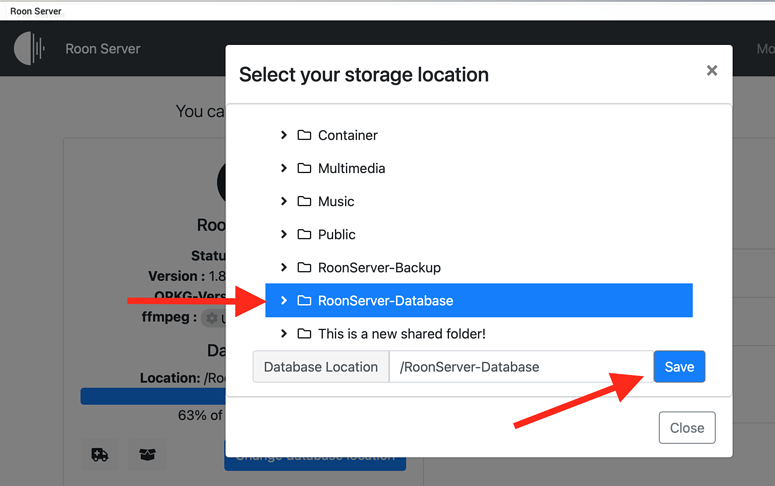Expand the new shared folder chevron
The width and height of the screenshot is (775, 486).
(284, 334)
